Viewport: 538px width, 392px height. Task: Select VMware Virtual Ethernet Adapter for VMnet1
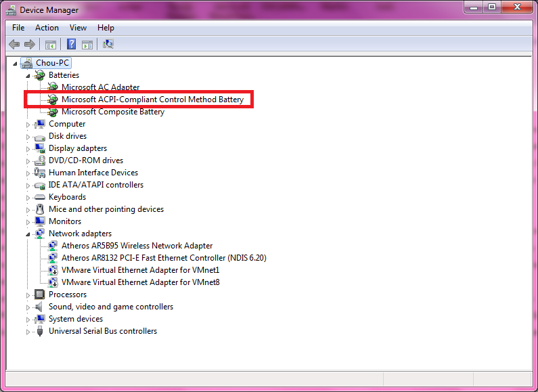pos(140,270)
